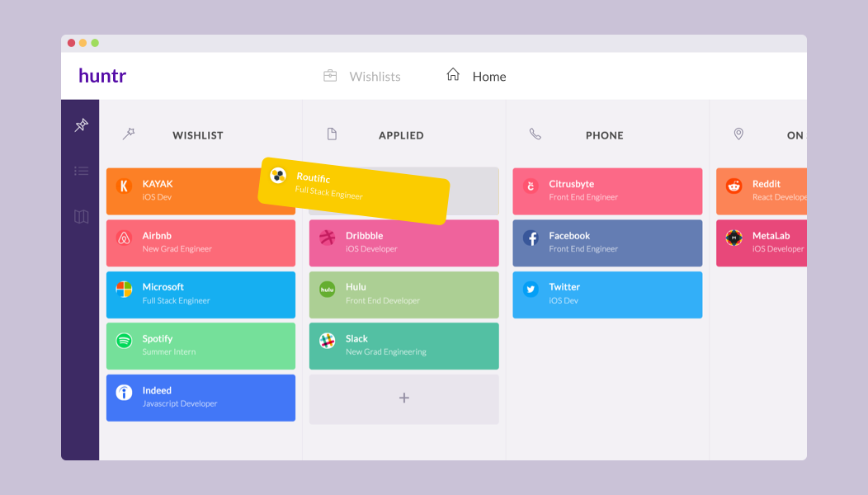This screenshot has height=495, width=868.
Task: Maximize window with the green button
Action: tap(95, 43)
